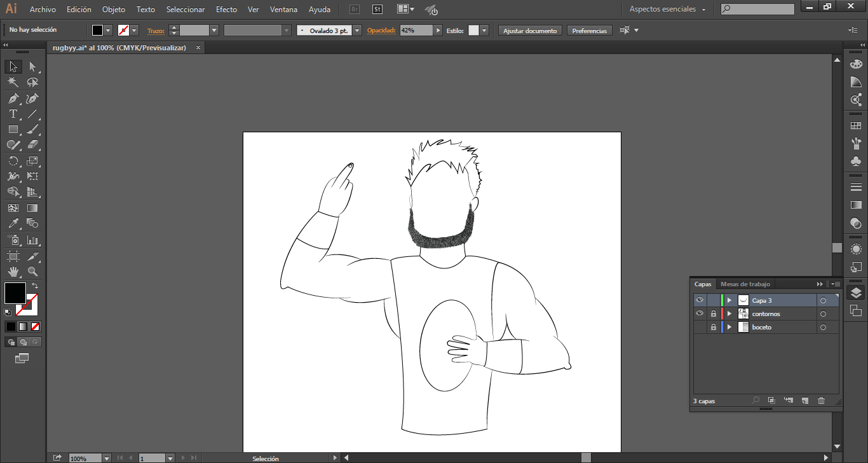Image resolution: width=868 pixels, height=463 pixels.
Task: Choose the Paintbrush tool
Action: coord(32,130)
